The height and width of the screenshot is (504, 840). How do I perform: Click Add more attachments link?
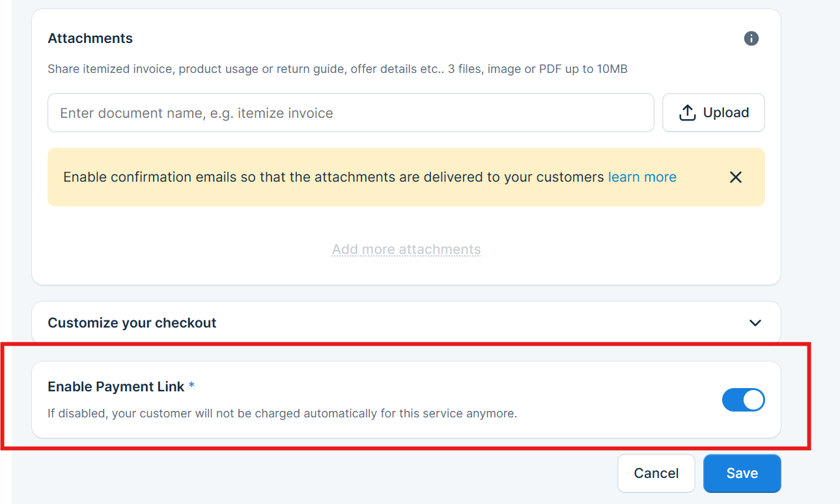406,249
